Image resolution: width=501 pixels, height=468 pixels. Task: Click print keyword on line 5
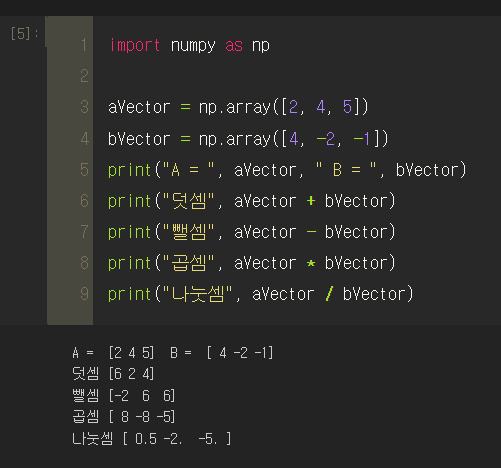130,170
